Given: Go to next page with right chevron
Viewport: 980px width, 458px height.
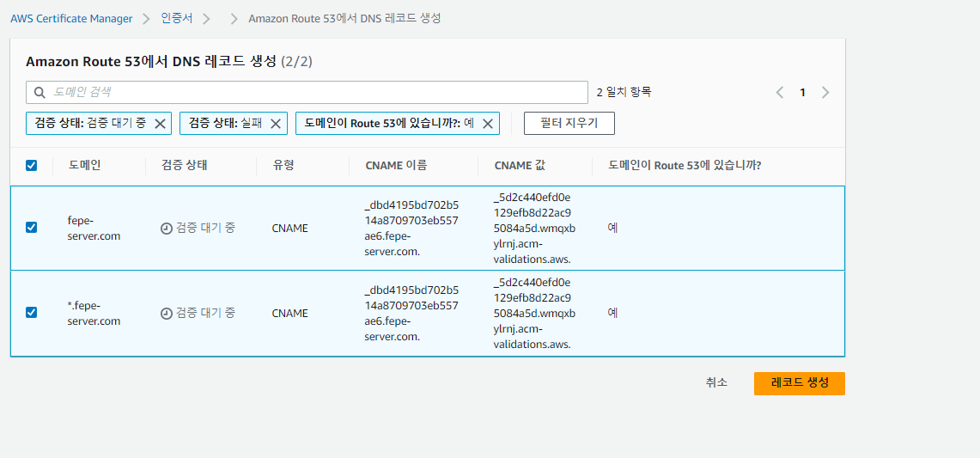Looking at the screenshot, I should [x=825, y=93].
